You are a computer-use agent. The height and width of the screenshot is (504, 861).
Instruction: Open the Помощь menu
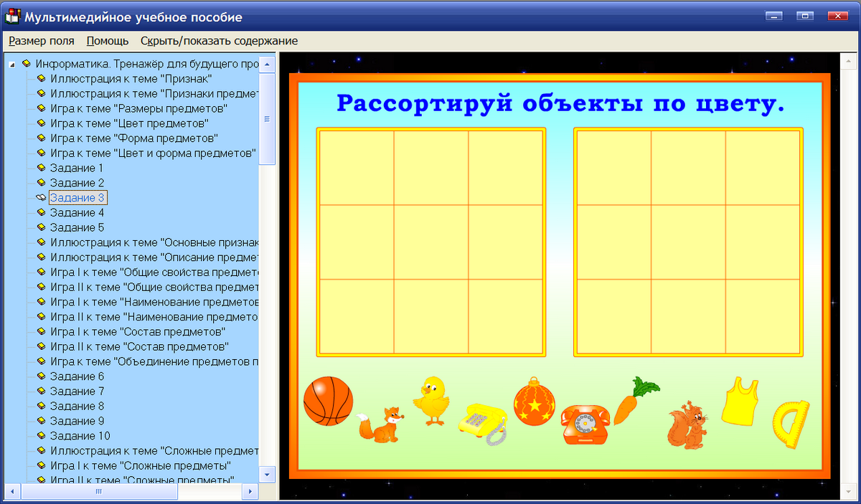(x=107, y=41)
